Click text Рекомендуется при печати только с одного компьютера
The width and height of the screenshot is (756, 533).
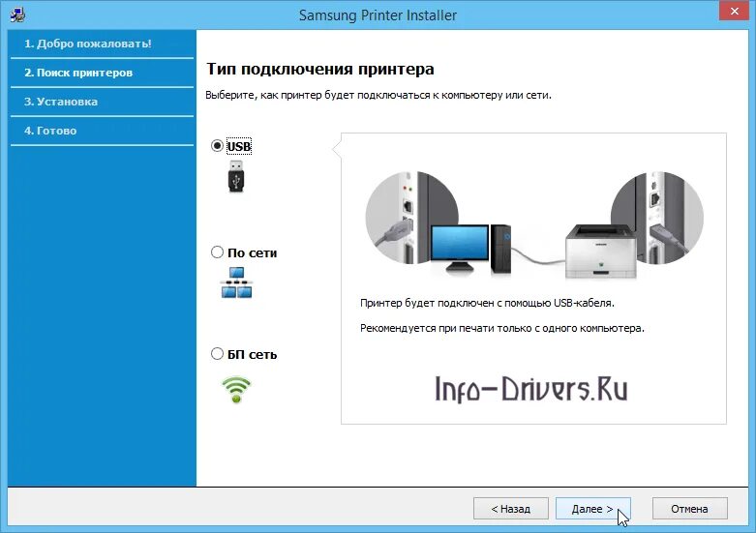click(502, 328)
